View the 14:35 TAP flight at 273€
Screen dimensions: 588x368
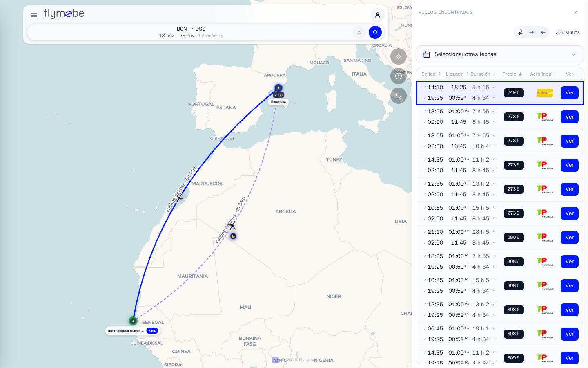coord(570,165)
